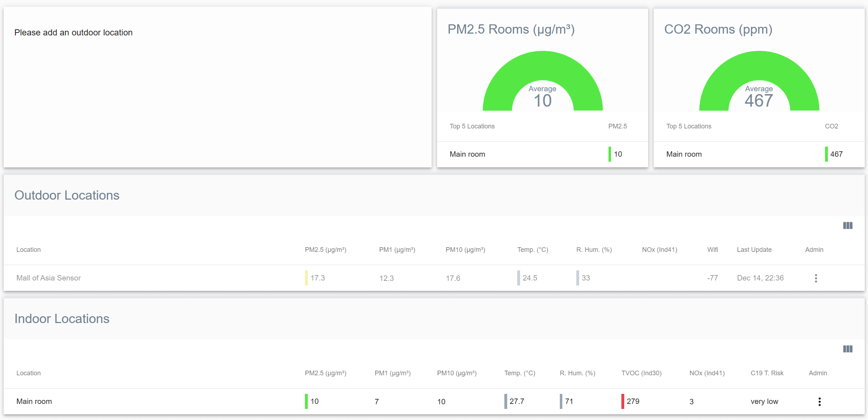
Task: Click the Mall of Asia Sensor location name
Action: click(x=49, y=278)
